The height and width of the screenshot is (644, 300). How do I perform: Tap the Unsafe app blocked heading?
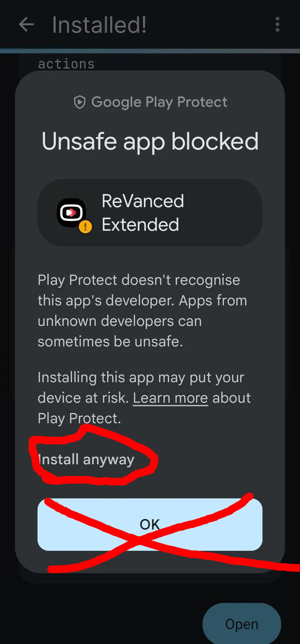coord(150,141)
